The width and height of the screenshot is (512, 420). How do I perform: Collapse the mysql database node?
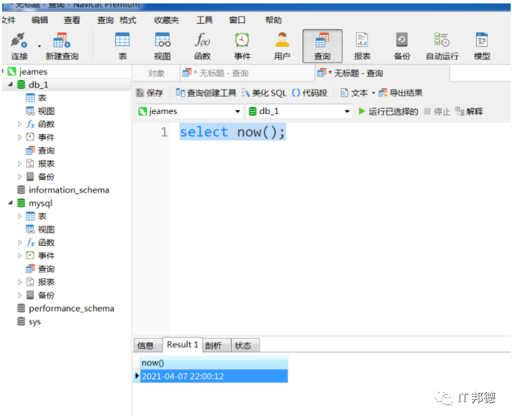(10, 203)
